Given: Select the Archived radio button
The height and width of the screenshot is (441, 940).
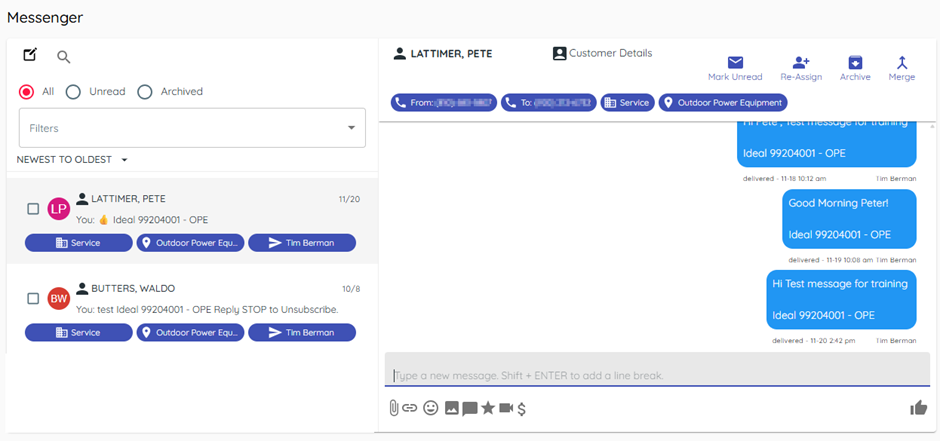Looking at the screenshot, I should point(145,92).
